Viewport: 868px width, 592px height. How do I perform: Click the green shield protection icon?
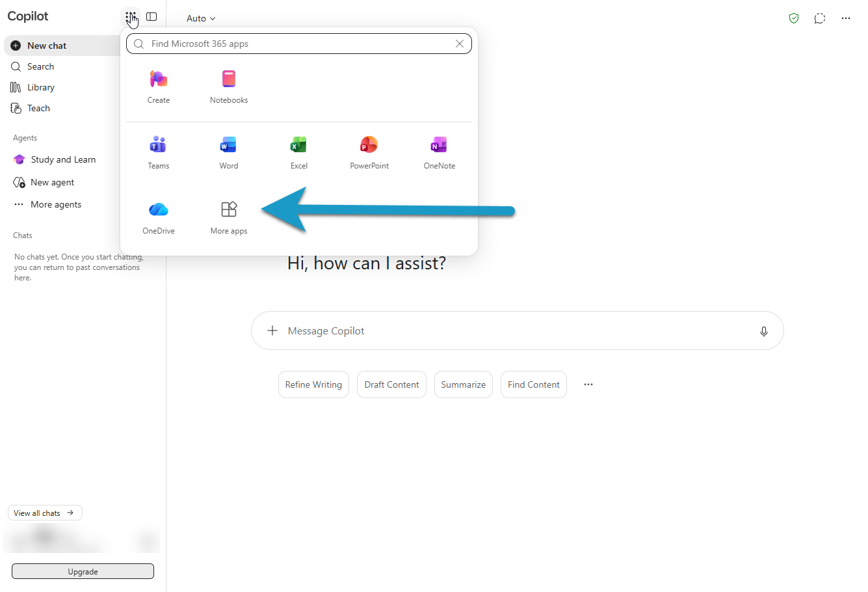(x=794, y=18)
